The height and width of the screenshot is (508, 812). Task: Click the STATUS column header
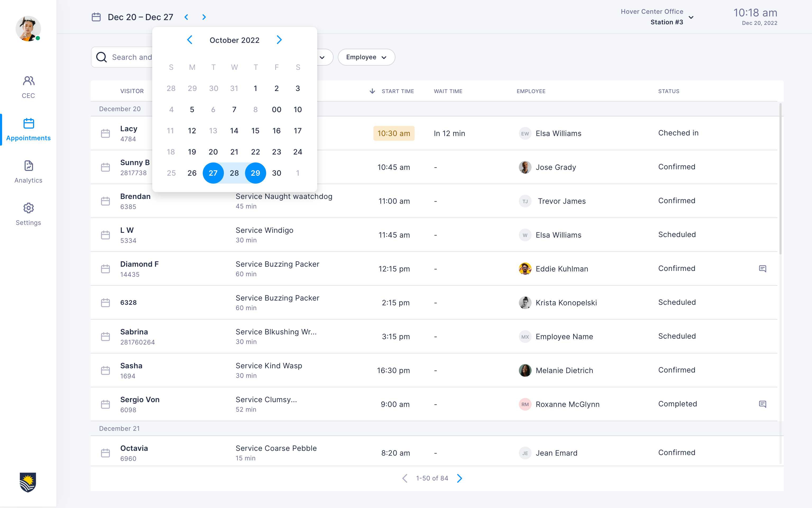668,91
